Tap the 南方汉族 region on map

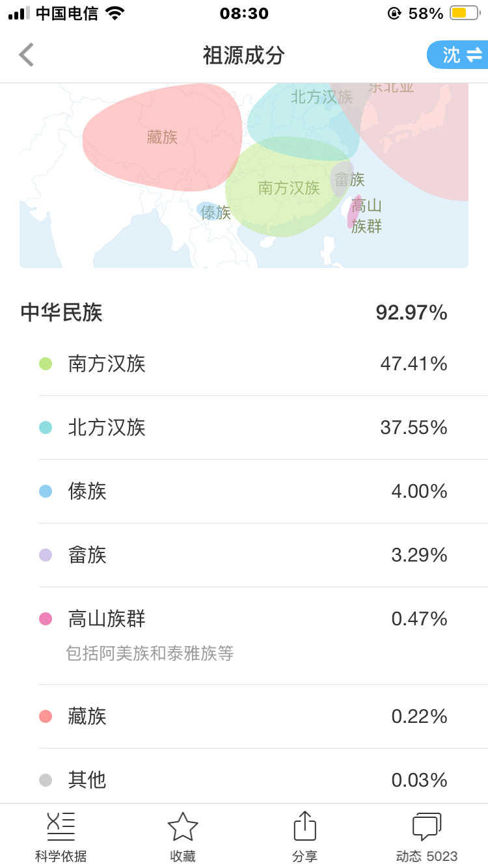pyautogui.click(x=289, y=189)
